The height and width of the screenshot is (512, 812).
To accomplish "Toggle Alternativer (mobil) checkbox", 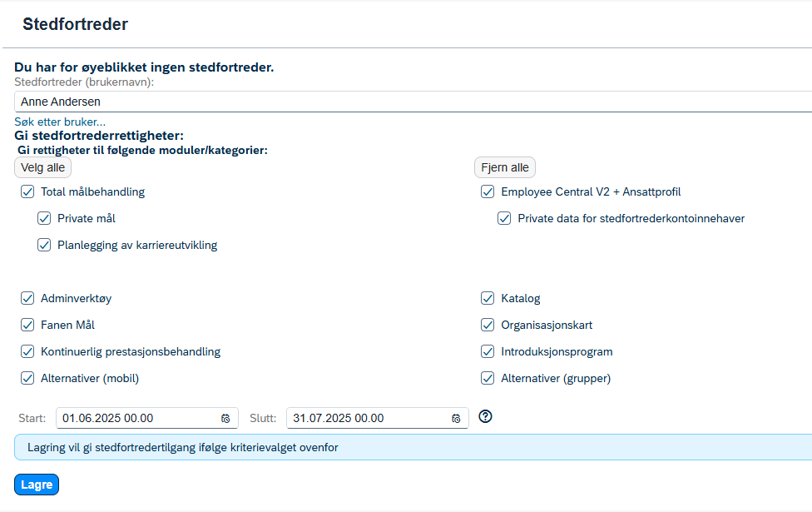I will pyautogui.click(x=27, y=378).
